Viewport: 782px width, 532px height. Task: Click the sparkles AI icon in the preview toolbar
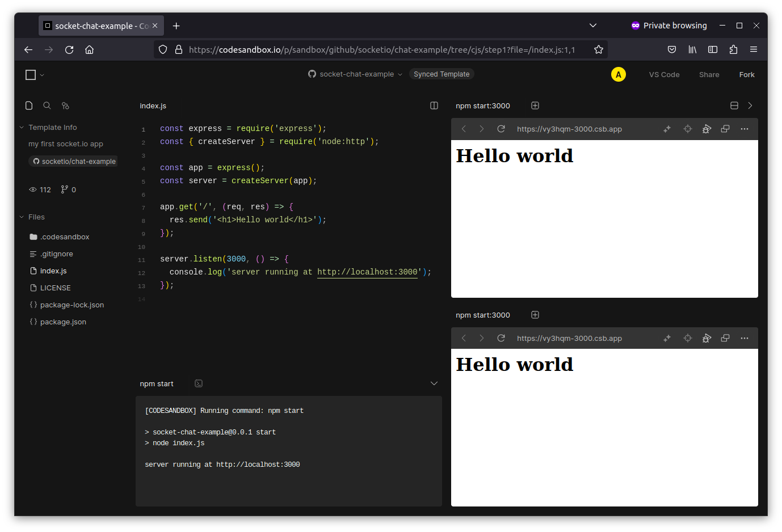[667, 129]
